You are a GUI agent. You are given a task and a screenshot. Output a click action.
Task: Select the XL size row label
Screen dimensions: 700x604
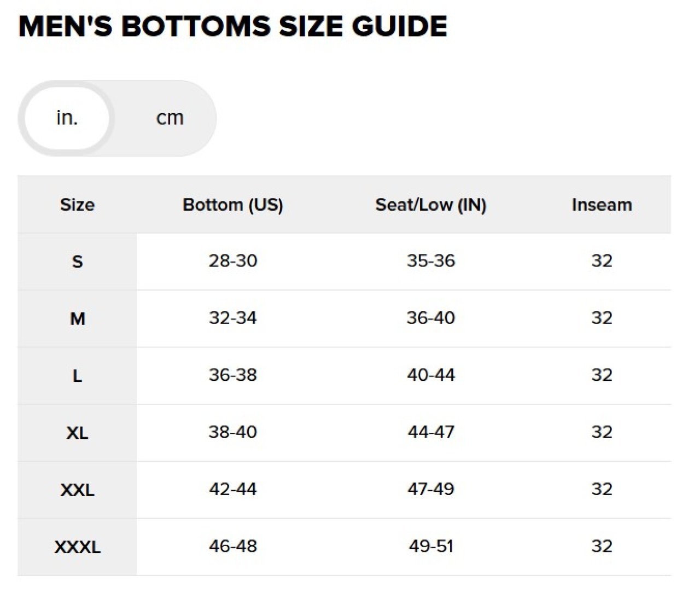pos(77,433)
